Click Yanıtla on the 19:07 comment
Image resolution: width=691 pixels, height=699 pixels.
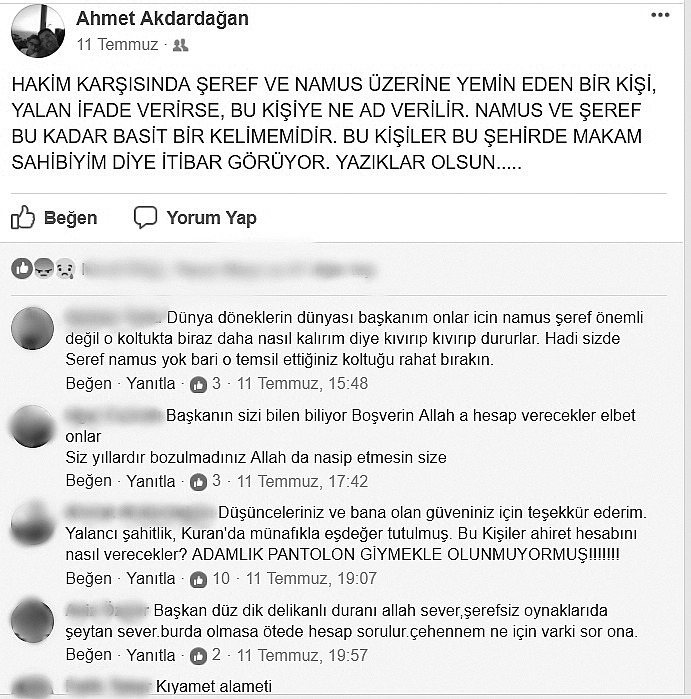(x=151, y=579)
